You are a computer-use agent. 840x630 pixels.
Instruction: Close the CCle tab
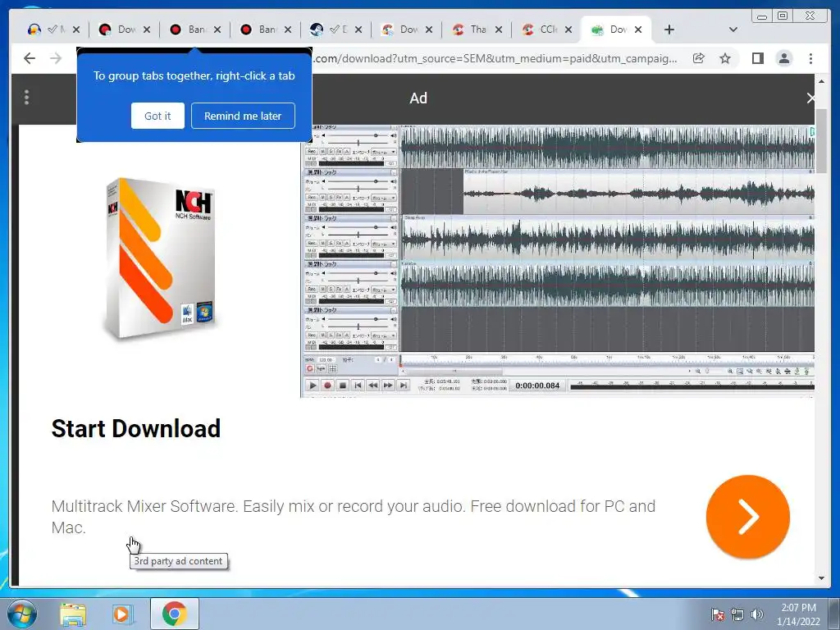(568, 30)
